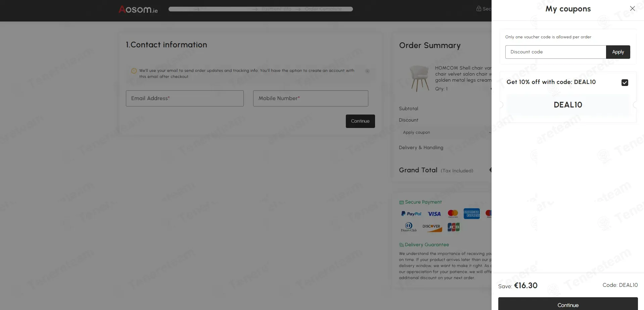Select the DEAL10 coupon code box

(x=568, y=105)
